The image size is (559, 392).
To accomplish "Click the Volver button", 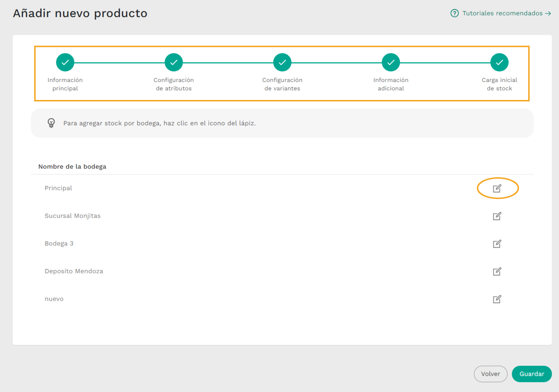I will (x=491, y=374).
